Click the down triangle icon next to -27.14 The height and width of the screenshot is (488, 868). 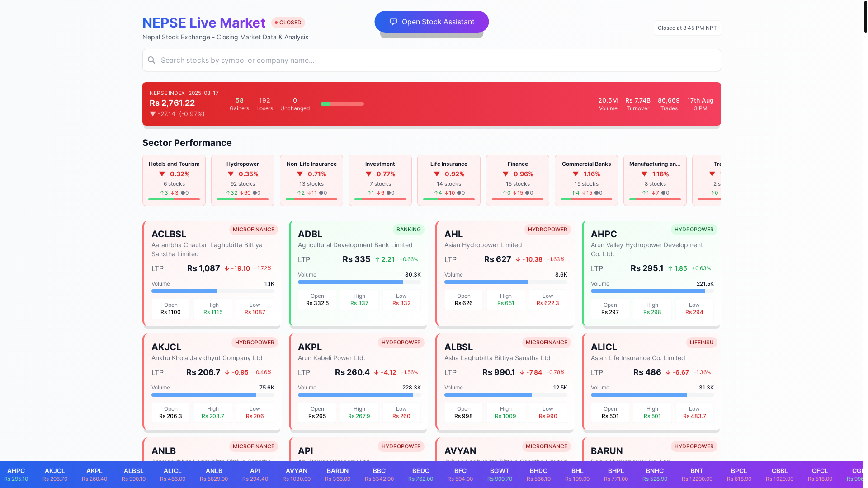pos(153,114)
